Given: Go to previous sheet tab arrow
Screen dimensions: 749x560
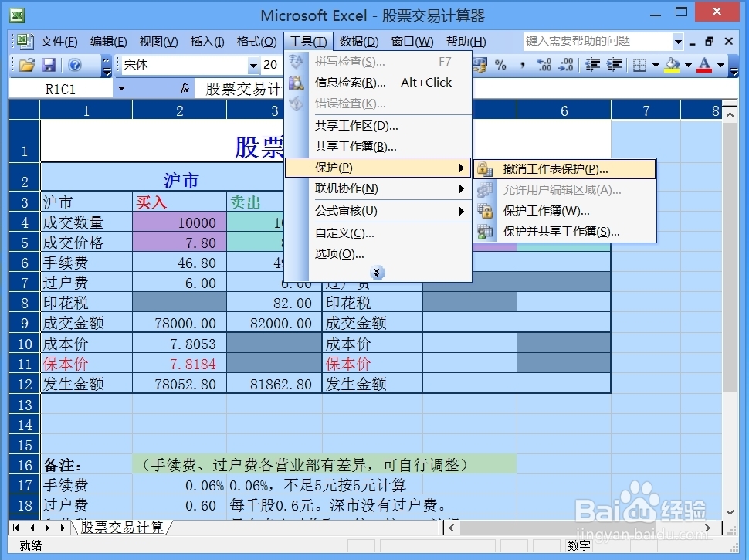Looking at the screenshot, I should 32,528.
